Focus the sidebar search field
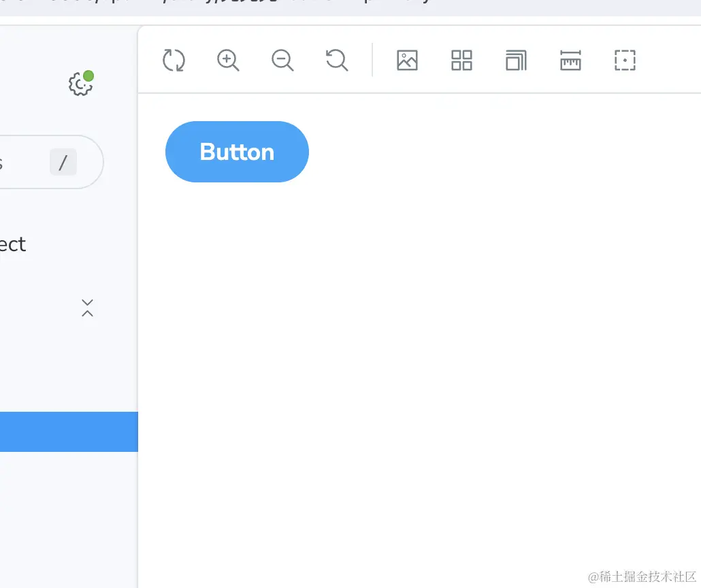Image resolution: width=701 pixels, height=588 pixels. click(52, 162)
